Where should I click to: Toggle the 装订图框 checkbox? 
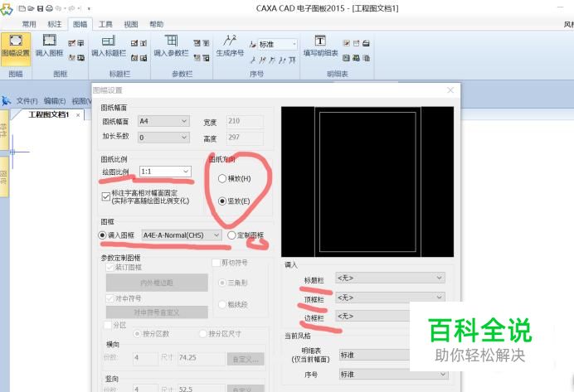[x=109, y=268]
